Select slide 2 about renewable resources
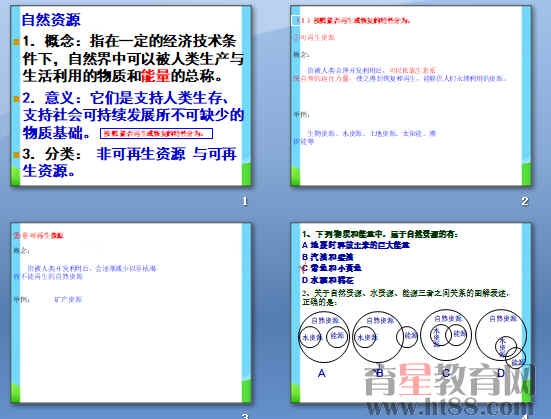This screenshot has width=551, height=419. pos(410,96)
